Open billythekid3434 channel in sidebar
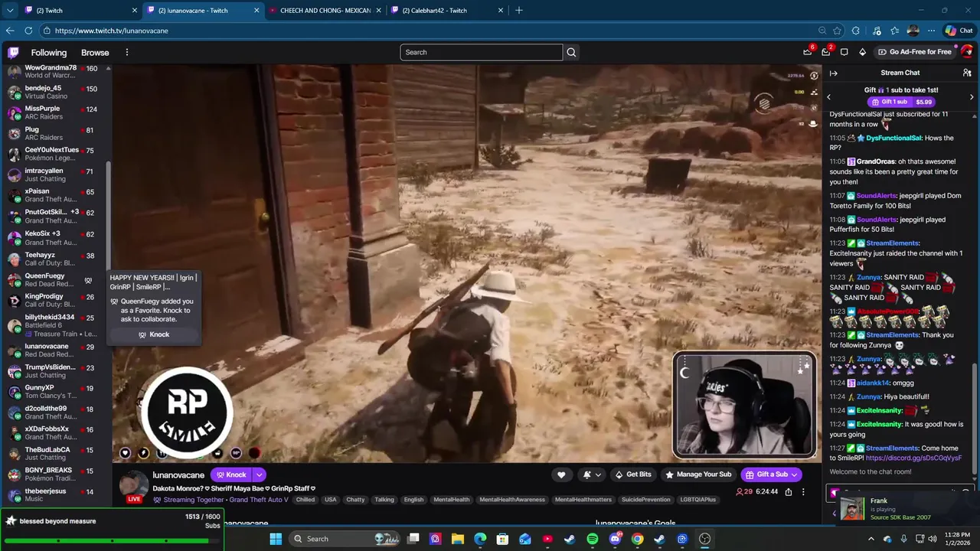 54,325
